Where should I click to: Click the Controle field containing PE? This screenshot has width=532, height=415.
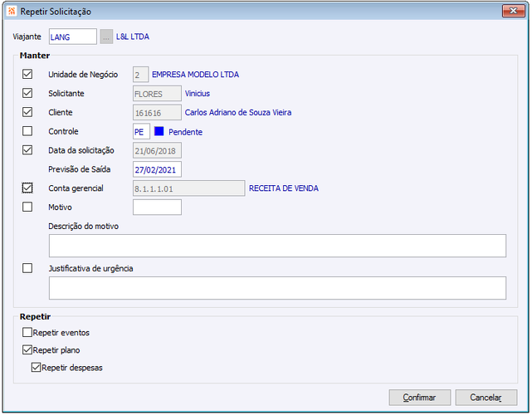tap(141, 131)
